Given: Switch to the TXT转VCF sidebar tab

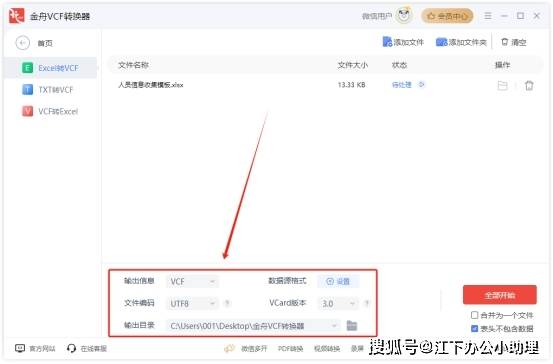Looking at the screenshot, I should [50, 90].
